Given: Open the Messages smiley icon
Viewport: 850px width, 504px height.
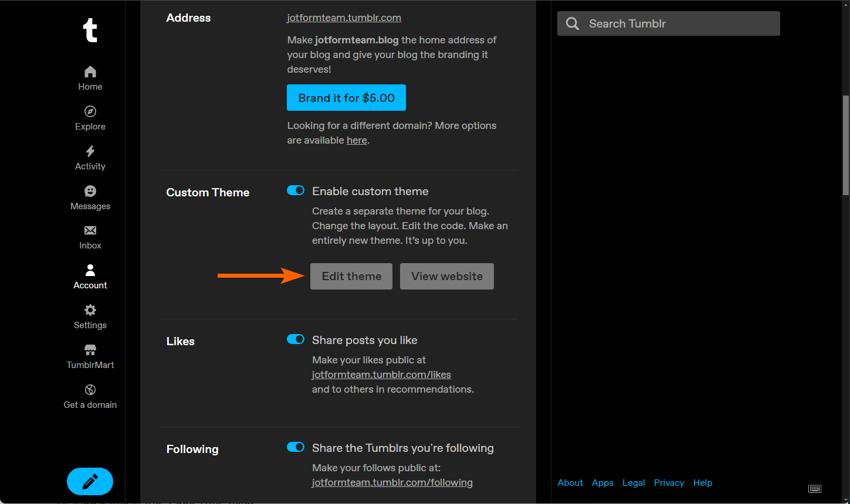Looking at the screenshot, I should [x=90, y=191].
